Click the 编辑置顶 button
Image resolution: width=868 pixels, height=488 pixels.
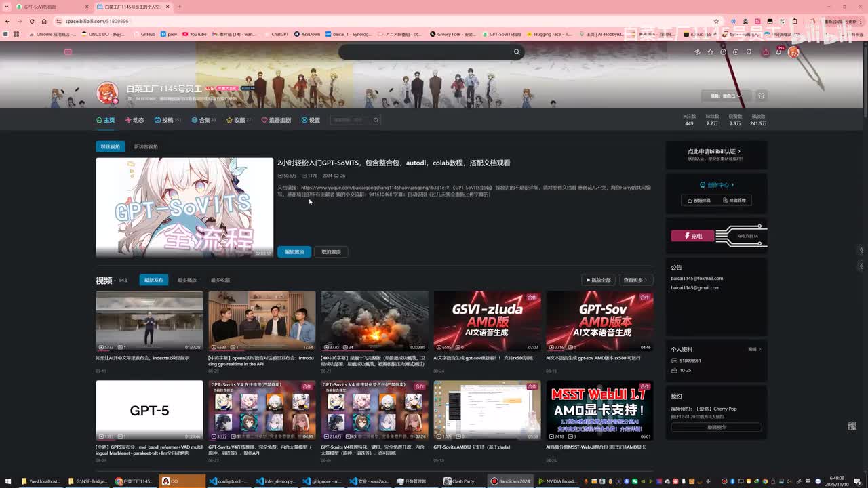tap(294, 251)
